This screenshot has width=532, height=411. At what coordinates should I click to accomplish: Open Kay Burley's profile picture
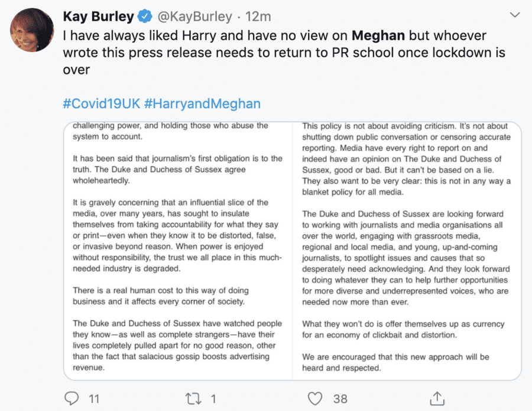33,29
